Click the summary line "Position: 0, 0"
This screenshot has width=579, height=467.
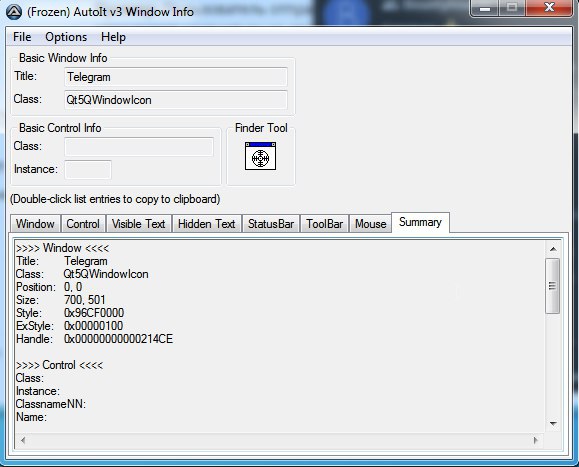49,287
